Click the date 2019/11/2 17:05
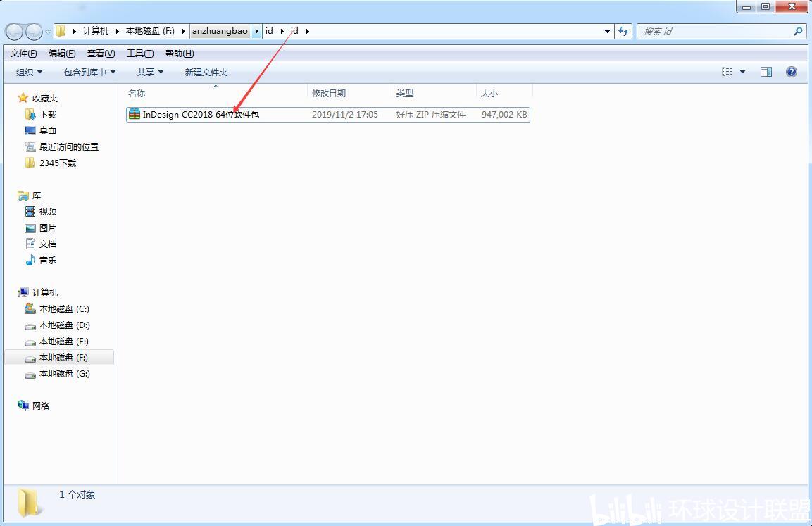The image size is (812, 526). click(345, 114)
